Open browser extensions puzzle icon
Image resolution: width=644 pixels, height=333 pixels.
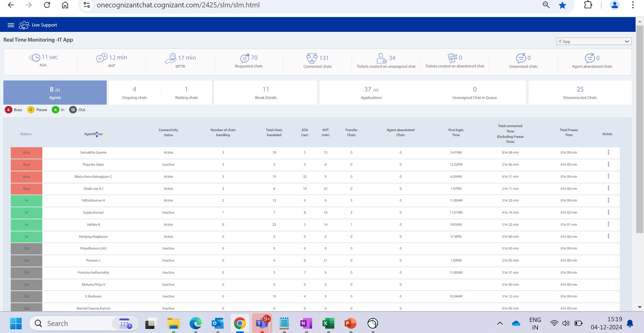point(588,5)
